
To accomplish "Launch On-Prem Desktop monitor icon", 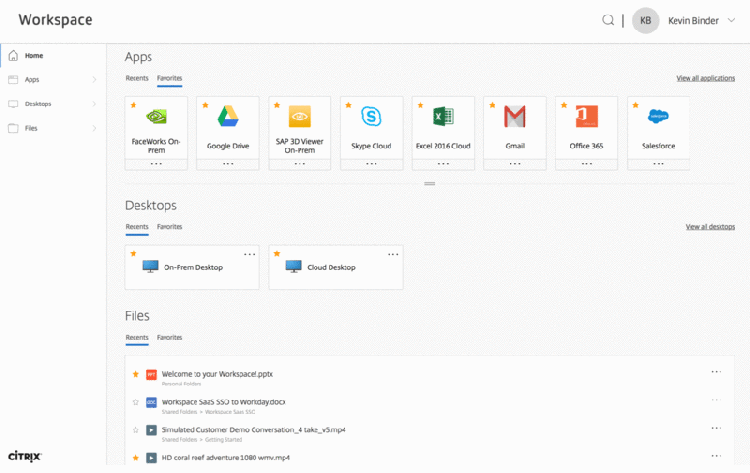I will [x=150, y=266].
